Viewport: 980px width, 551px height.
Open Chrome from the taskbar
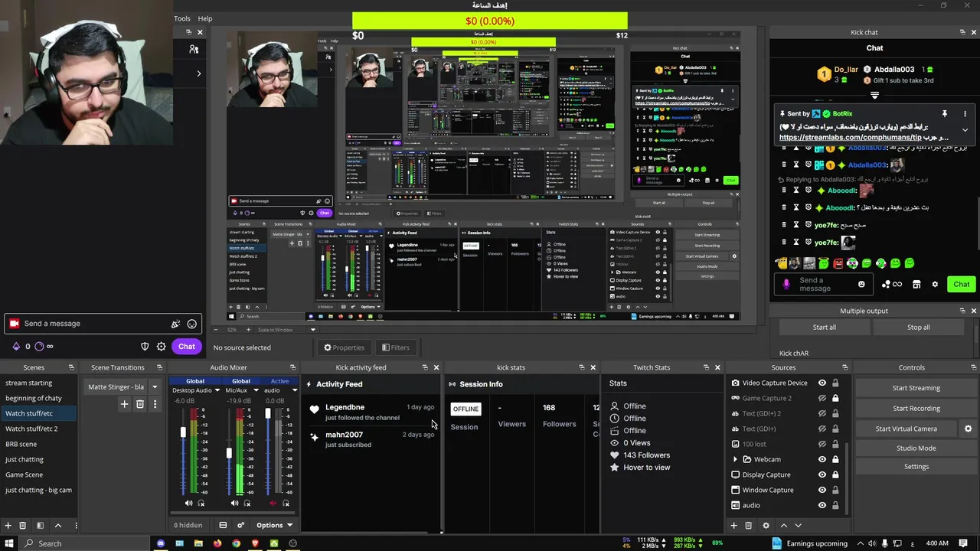[236, 543]
